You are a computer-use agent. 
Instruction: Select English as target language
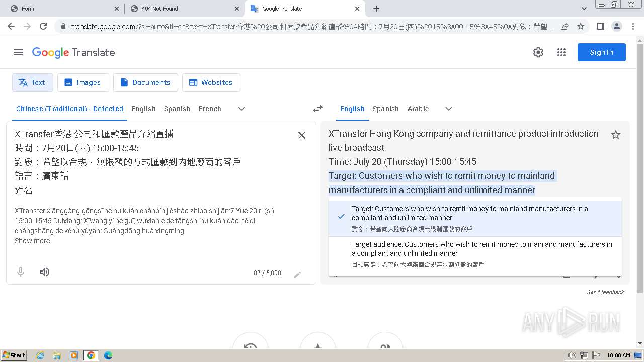click(352, 109)
